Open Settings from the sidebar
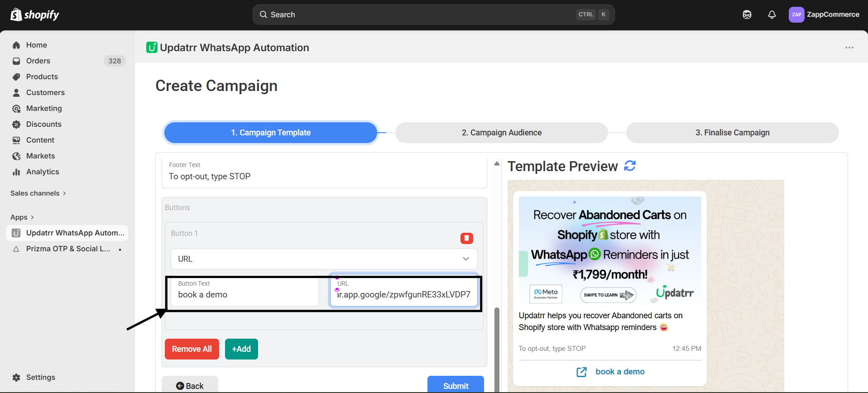868x393 pixels. (x=40, y=377)
